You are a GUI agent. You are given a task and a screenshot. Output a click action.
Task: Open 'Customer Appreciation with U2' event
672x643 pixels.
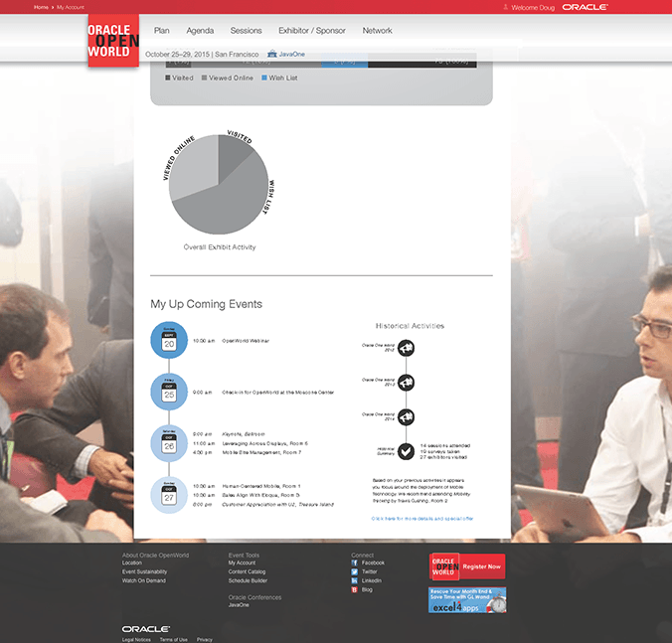[x=277, y=505]
